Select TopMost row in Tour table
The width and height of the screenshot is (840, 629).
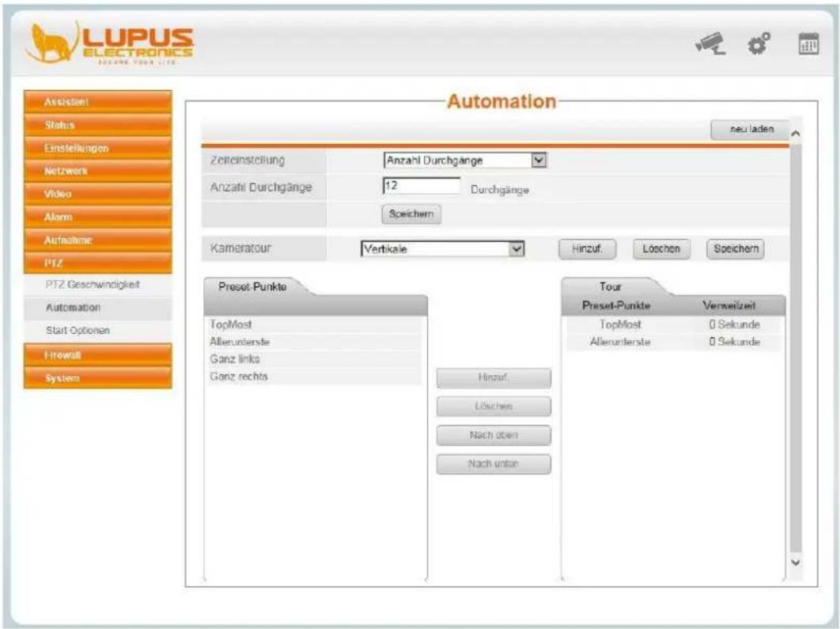pos(673,324)
